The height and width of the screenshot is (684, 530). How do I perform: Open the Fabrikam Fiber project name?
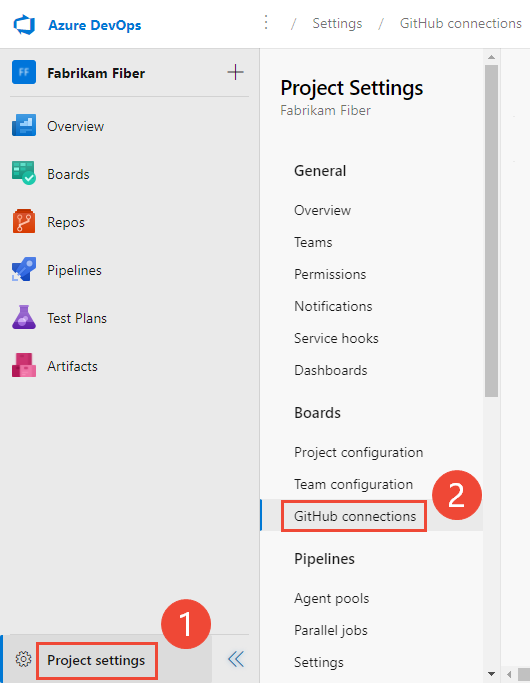pos(96,73)
